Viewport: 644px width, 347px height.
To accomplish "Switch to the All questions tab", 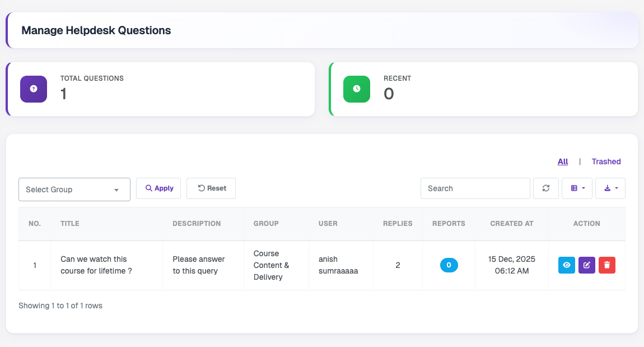I will (563, 161).
